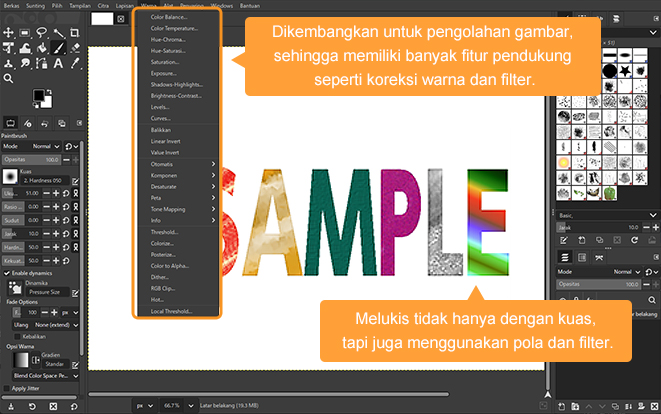Click the foreground color swatch
Viewport: 661px width, 414px height.
(x=40, y=95)
